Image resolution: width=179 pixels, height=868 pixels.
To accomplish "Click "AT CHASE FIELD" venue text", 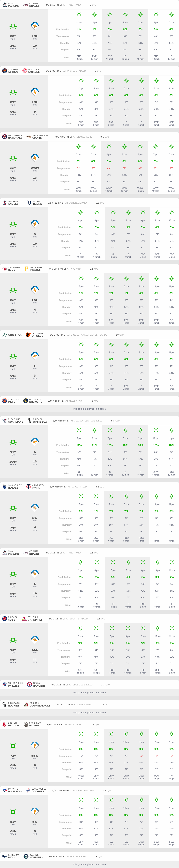I will click(83, 705).
